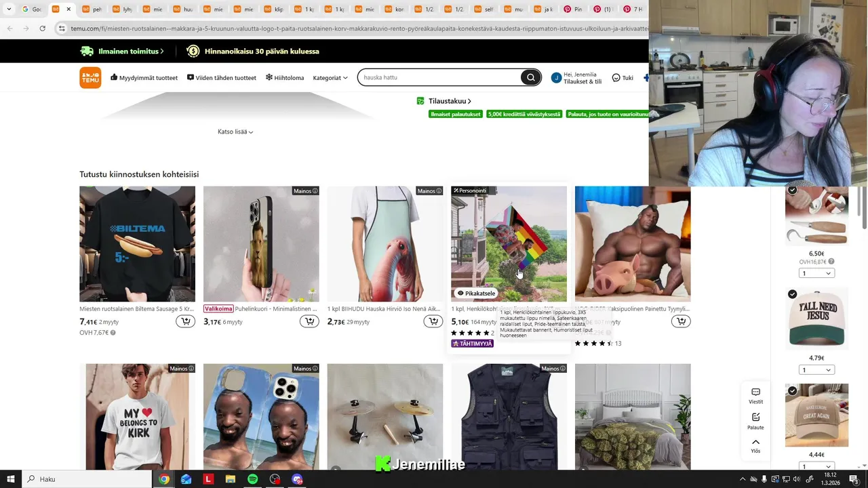Click the Temu logo in the header

coord(90,77)
